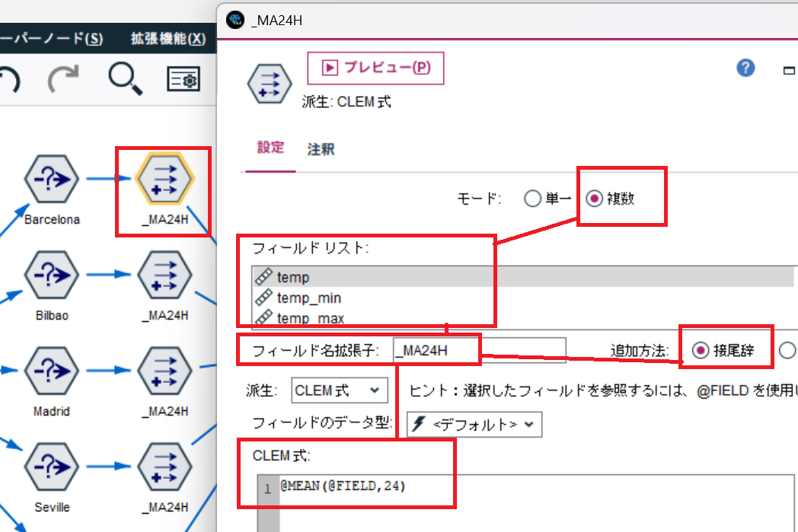798x532 pixels.
Task: Click the Barcelona node label
Action: click(x=52, y=220)
